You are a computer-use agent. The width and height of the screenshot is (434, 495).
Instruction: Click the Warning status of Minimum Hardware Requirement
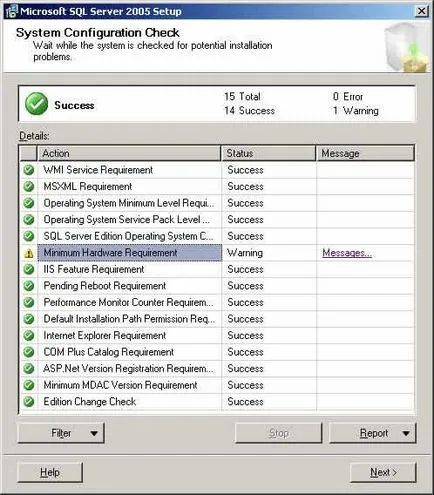(245, 253)
